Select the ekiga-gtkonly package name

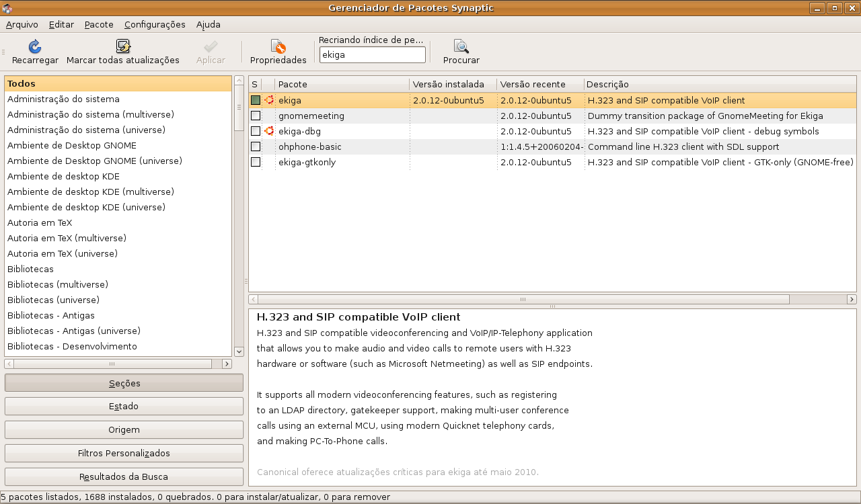tap(307, 162)
